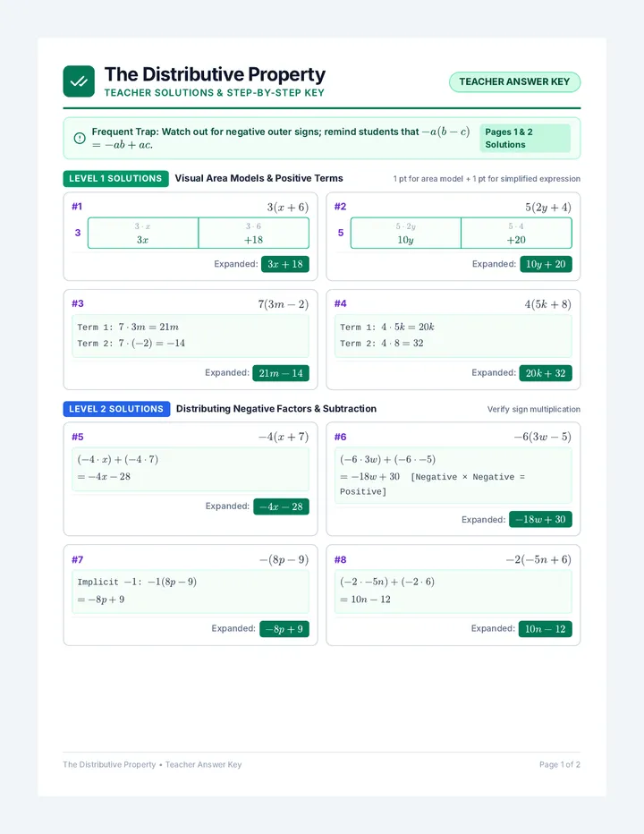Click the 10y cell in area model #2
The width and height of the screenshot is (644, 834).
point(406,233)
